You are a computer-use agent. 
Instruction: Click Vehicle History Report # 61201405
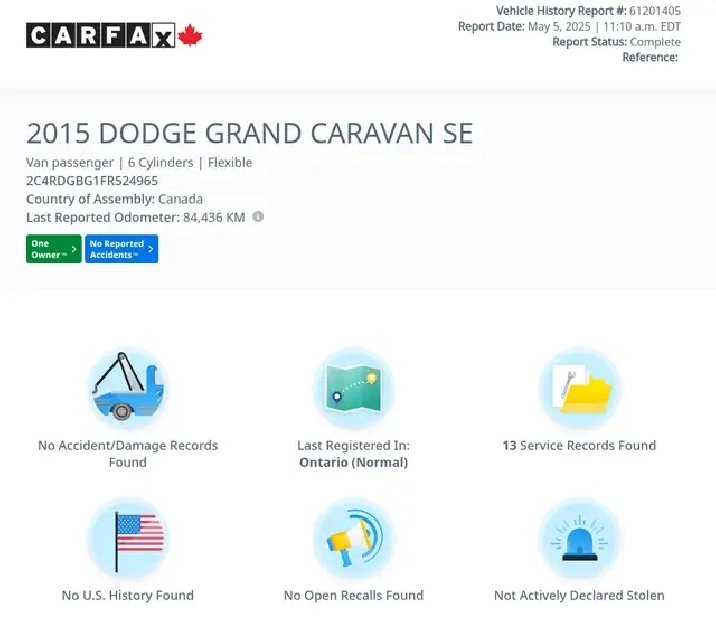(x=588, y=11)
